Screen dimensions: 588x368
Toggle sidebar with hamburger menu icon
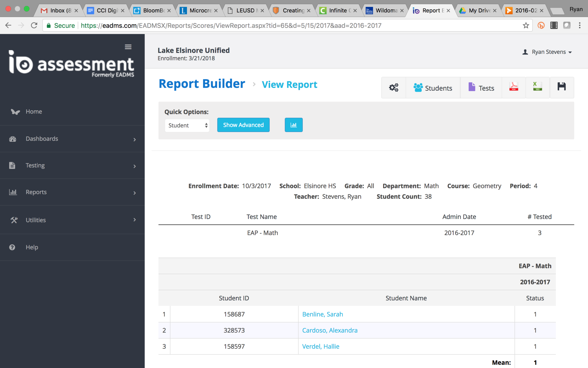pos(128,47)
